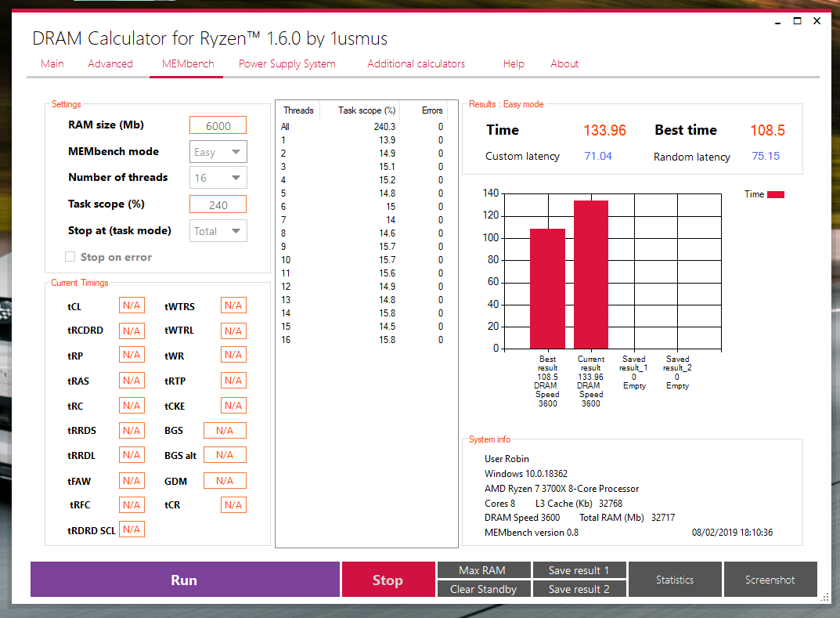
Task: Switch to the Advanced tab
Action: (110, 63)
